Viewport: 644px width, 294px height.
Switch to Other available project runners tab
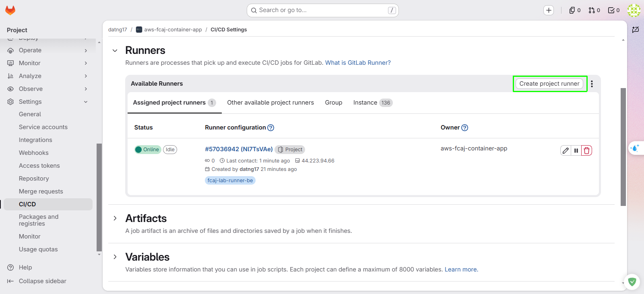point(270,103)
